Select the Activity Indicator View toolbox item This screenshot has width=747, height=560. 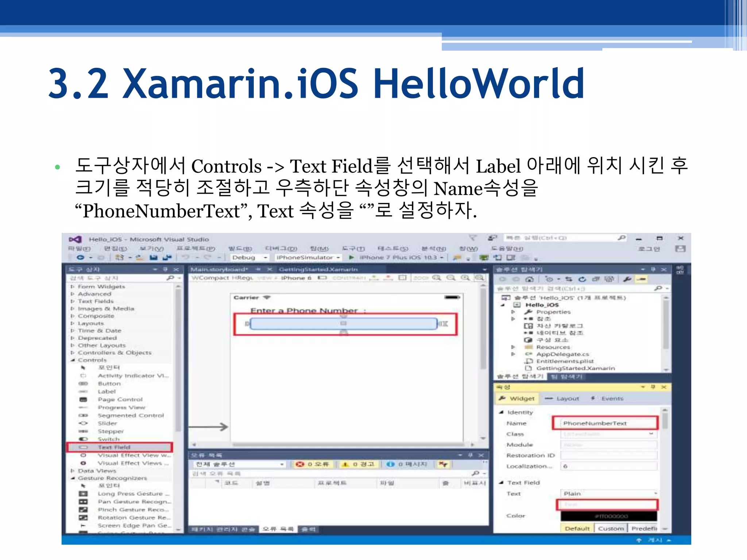click(124, 376)
